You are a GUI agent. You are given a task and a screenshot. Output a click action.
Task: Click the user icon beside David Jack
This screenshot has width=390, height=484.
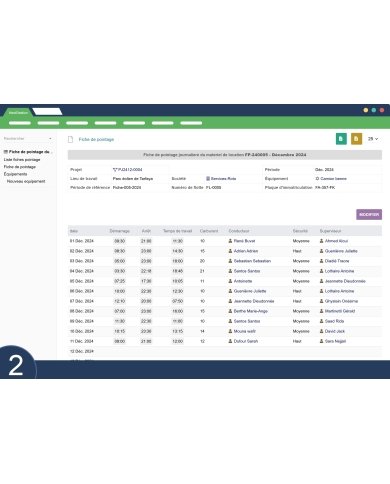(x=321, y=331)
